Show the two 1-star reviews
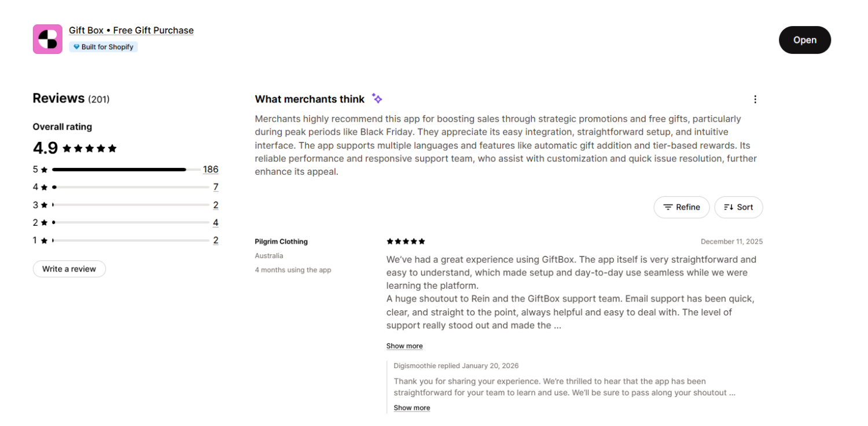Image resolution: width=868 pixels, height=426 pixels. pos(215,240)
